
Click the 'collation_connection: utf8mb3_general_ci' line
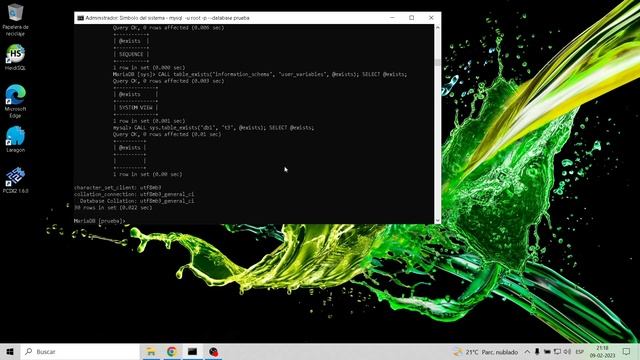coord(134,194)
